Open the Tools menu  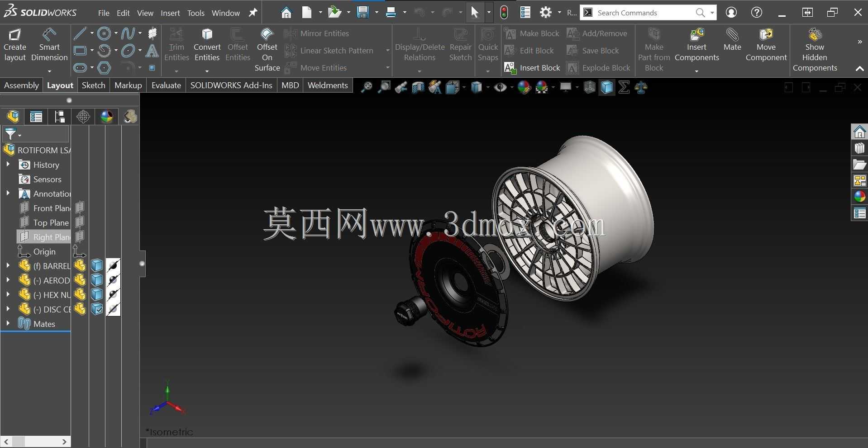pyautogui.click(x=196, y=13)
